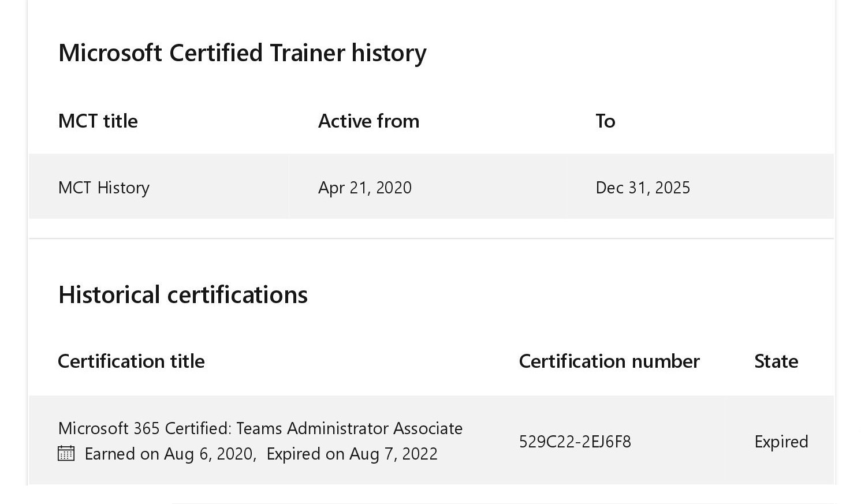Open Microsoft 365 Certified: Teams Administrator Associate

pyautogui.click(x=260, y=428)
